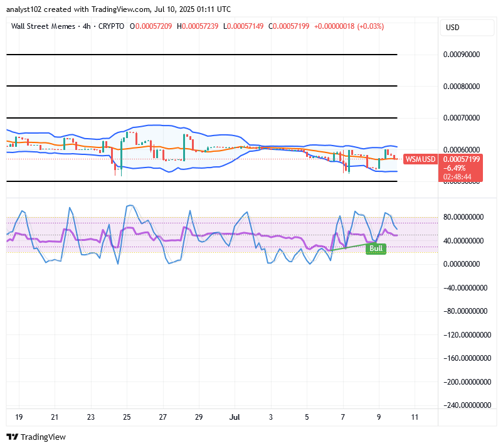
Task: Click date label 23 on time axis
Action: tap(91, 417)
